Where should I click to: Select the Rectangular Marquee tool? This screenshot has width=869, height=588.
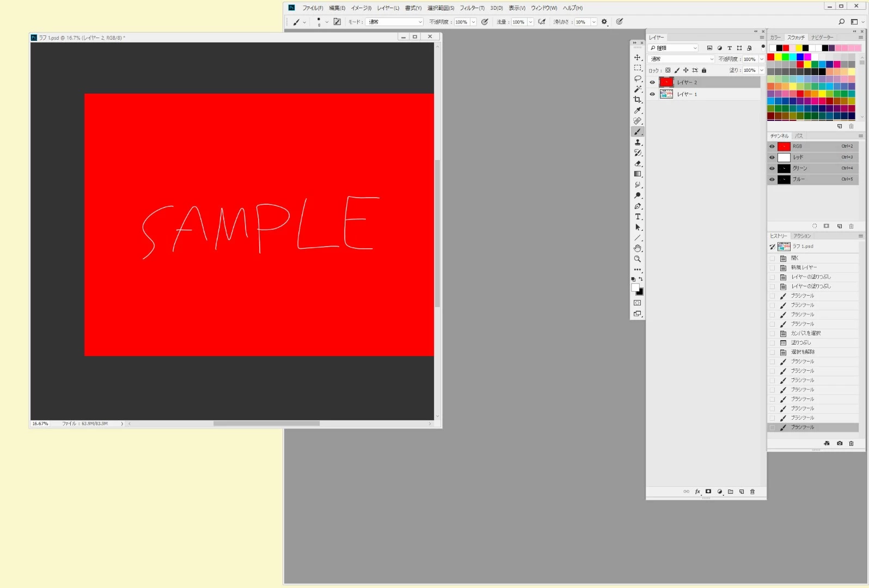coord(637,68)
